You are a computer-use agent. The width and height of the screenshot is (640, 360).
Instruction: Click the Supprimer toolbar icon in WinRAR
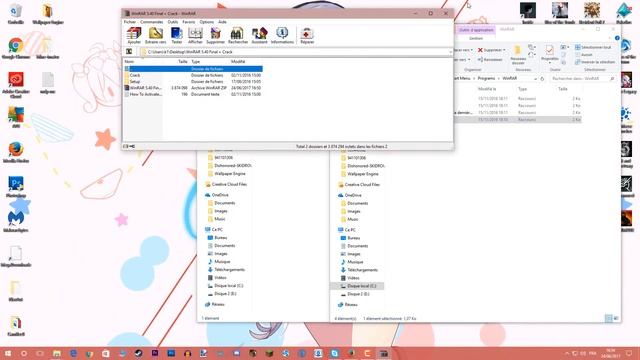coord(215,36)
